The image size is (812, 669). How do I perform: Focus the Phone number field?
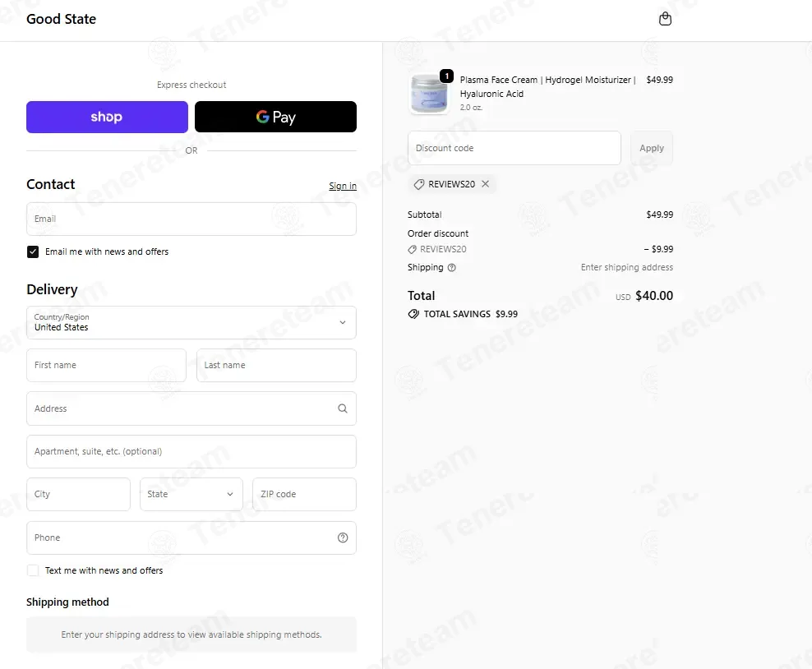191,538
